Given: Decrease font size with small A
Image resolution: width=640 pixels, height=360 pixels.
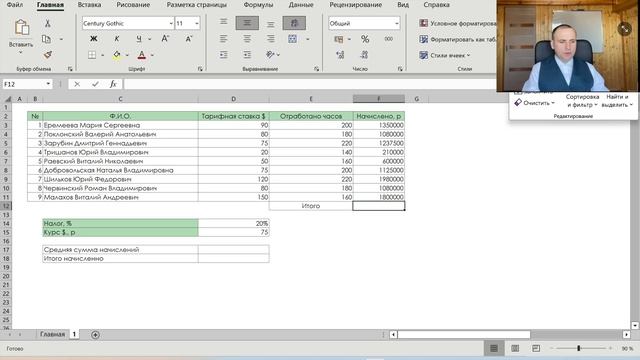Looking at the screenshot, I should [189, 39].
